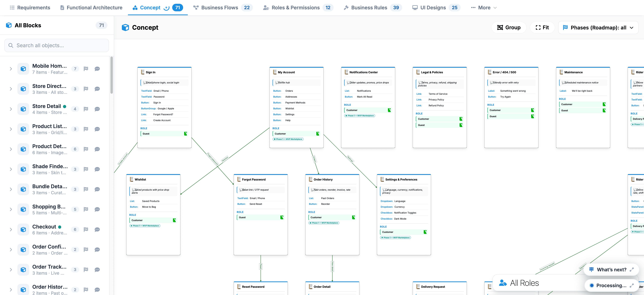The height and width of the screenshot is (295, 644).
Task: Click the phase flag icon for Shade Finder
Action: [86, 169]
